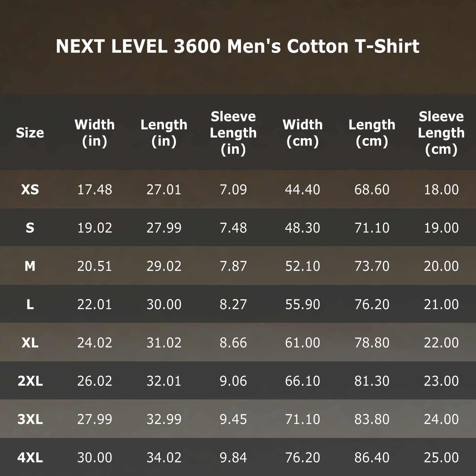Select the 3XL sleeve value 9.45

[233, 419]
